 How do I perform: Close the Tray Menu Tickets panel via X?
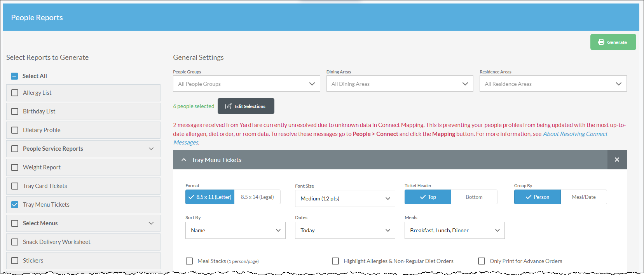617,160
